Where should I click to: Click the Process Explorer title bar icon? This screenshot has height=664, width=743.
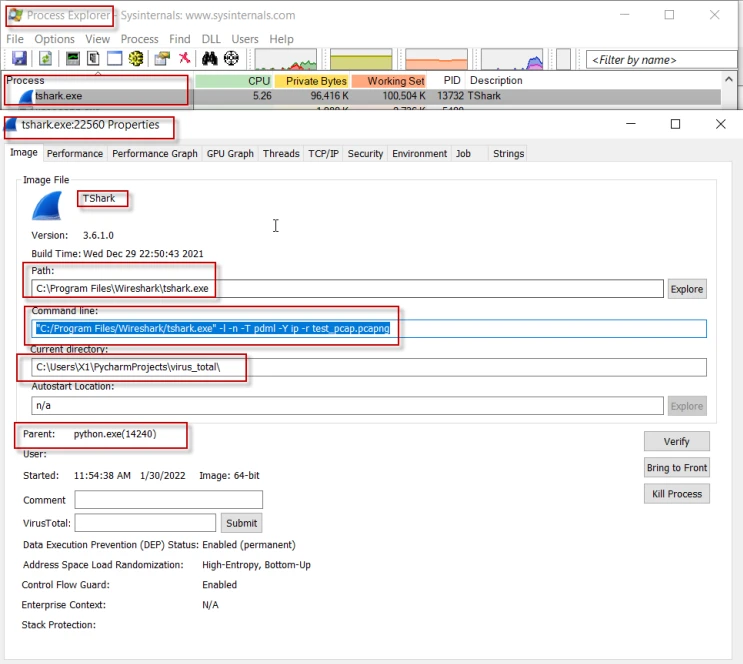click(14, 15)
